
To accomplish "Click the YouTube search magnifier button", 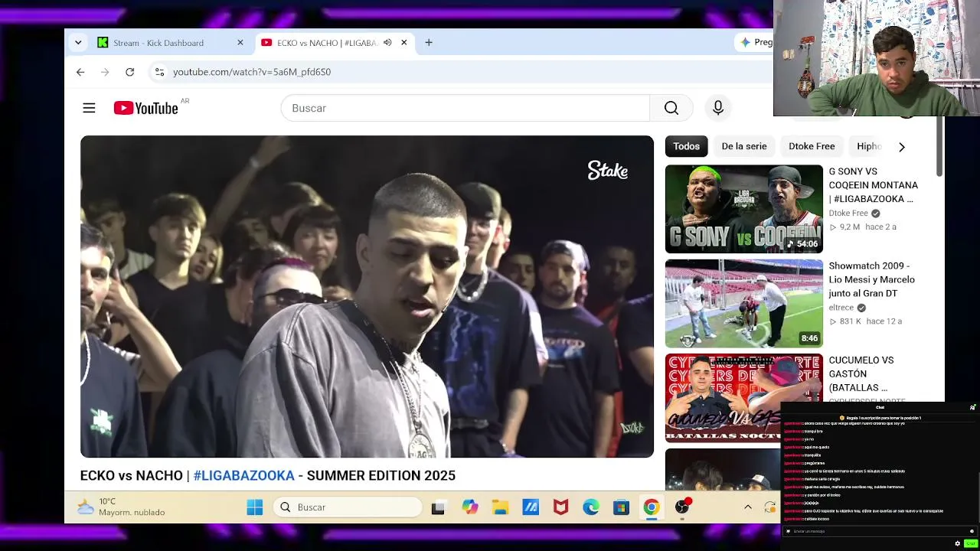I will click(x=671, y=108).
